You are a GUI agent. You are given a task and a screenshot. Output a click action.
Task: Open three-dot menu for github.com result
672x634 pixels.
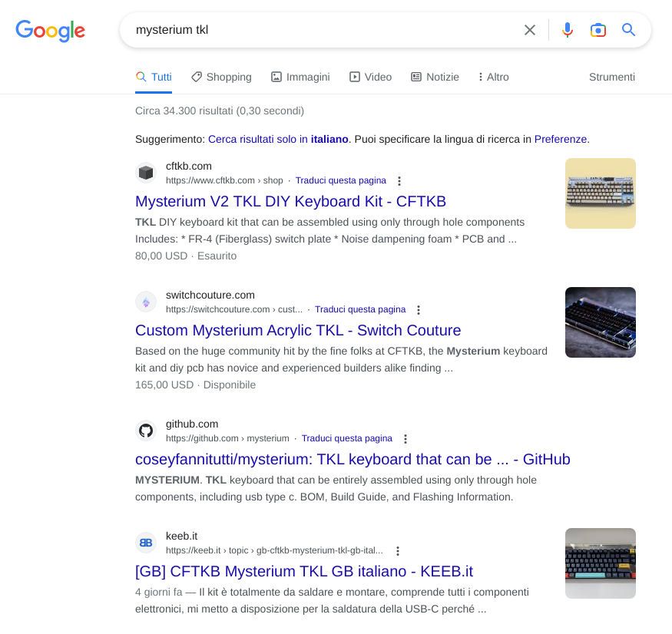point(405,439)
